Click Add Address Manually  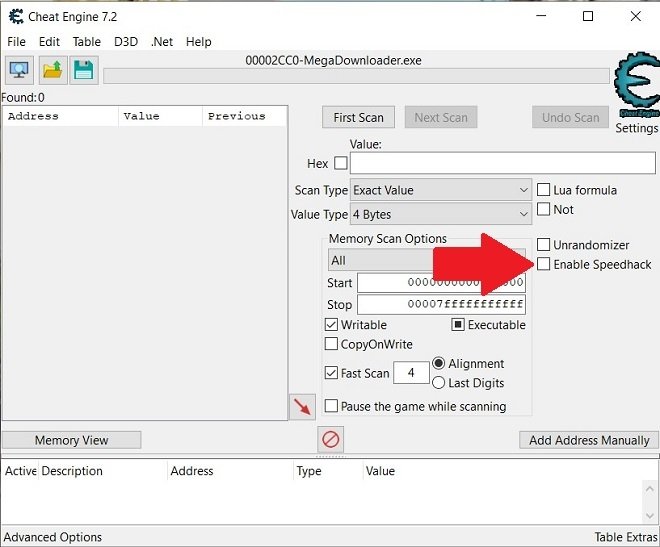point(589,440)
